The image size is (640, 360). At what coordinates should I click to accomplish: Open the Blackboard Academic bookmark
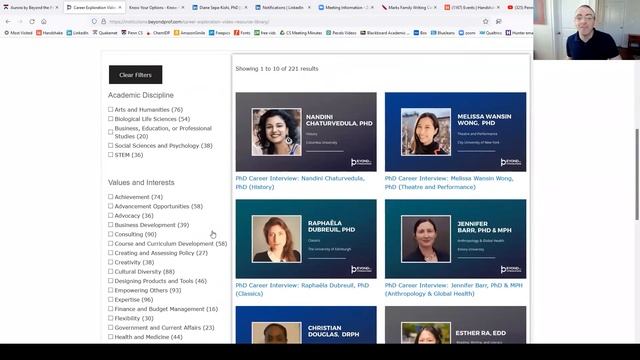tap(384, 33)
